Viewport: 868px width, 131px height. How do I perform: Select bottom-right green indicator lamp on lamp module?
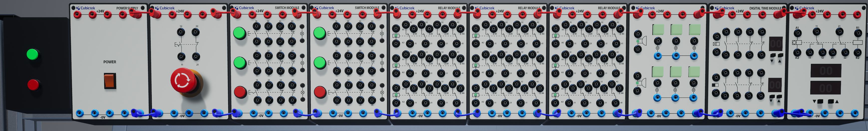coord(694,72)
